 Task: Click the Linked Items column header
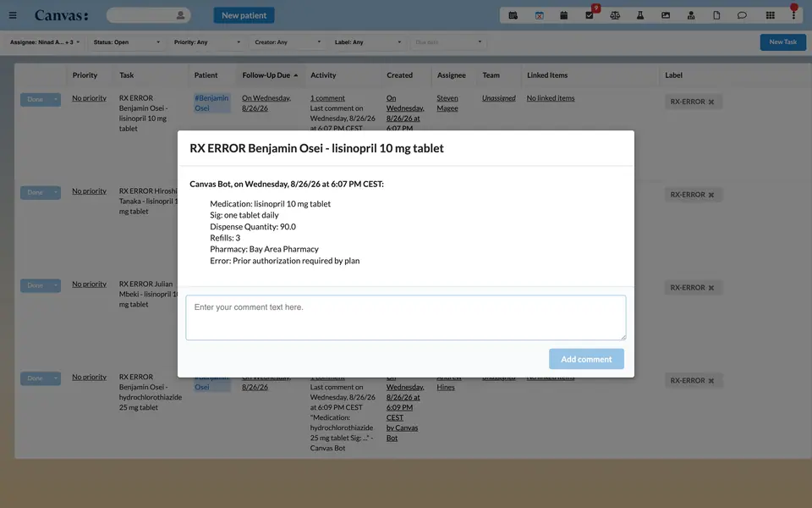(x=547, y=75)
